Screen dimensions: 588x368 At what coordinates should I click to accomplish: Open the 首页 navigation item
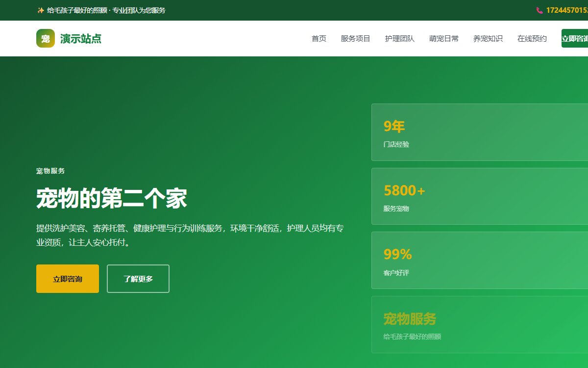pyautogui.click(x=319, y=38)
